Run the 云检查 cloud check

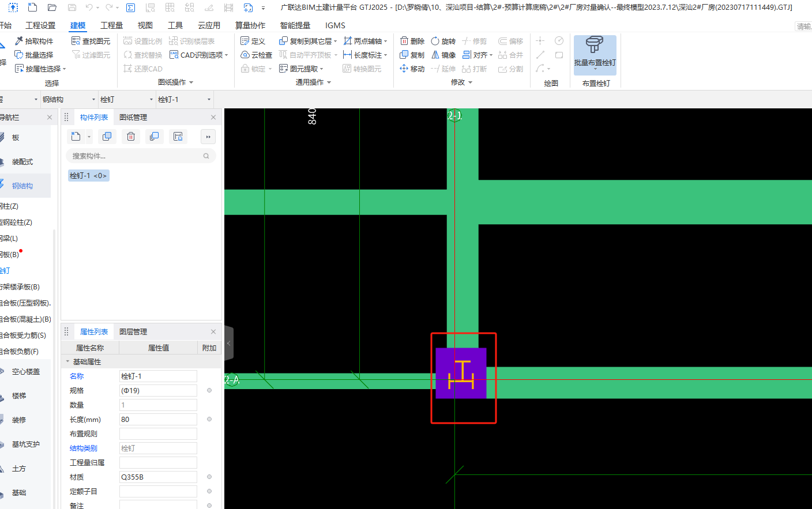point(256,55)
